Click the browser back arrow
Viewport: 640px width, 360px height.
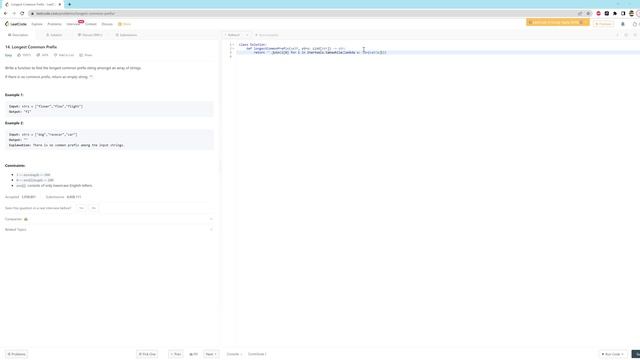(x=5, y=13)
